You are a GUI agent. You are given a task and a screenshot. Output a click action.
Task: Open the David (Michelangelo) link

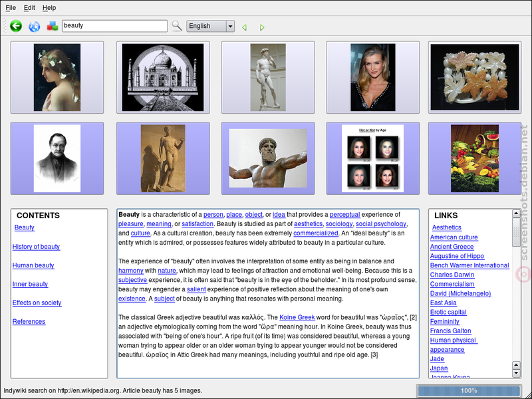point(460,293)
